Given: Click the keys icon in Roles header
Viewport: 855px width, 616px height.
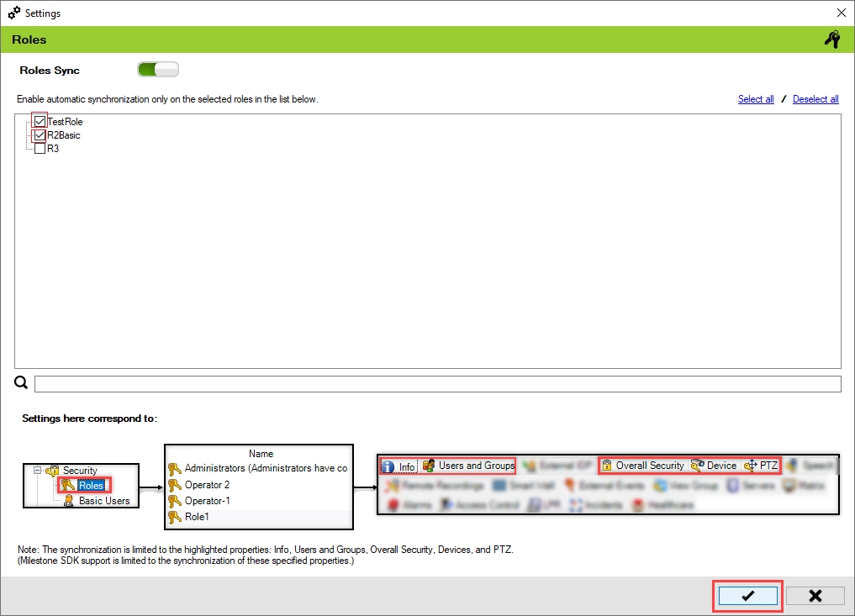Looking at the screenshot, I should point(832,39).
